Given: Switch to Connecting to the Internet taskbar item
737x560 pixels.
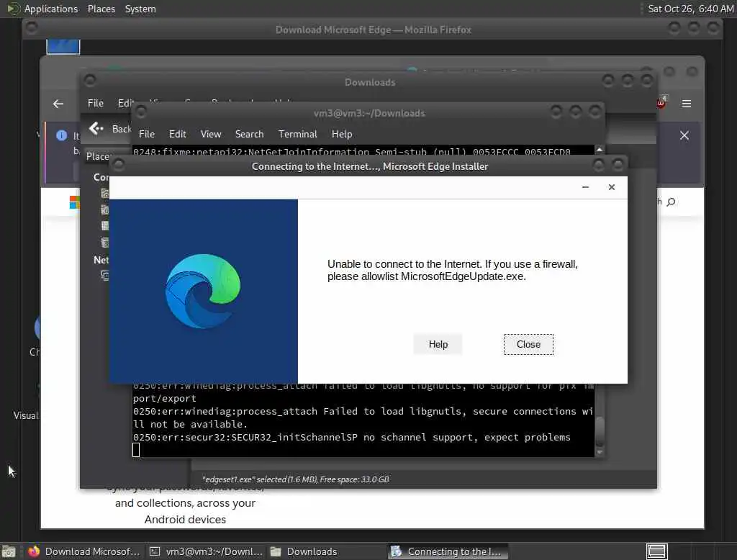Looking at the screenshot, I should coord(448,551).
